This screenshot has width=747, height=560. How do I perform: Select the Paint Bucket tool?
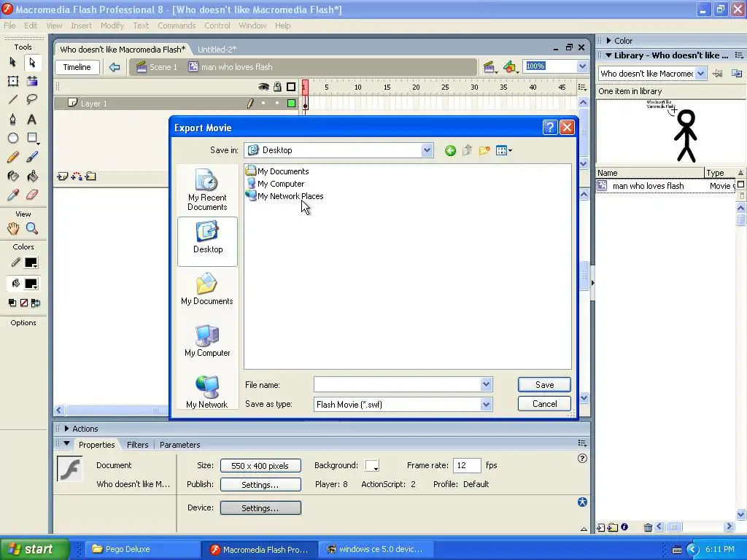coord(32,176)
